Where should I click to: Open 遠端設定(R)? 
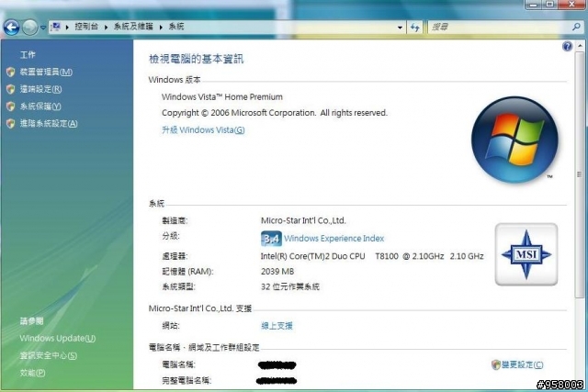[40, 89]
